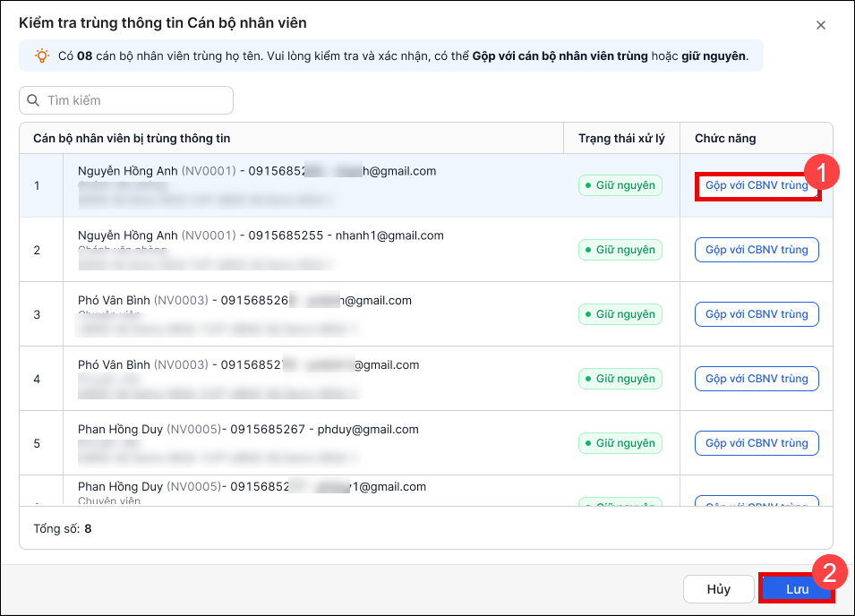This screenshot has width=855, height=616.
Task: Click the search magnifier icon
Action: coord(33,100)
